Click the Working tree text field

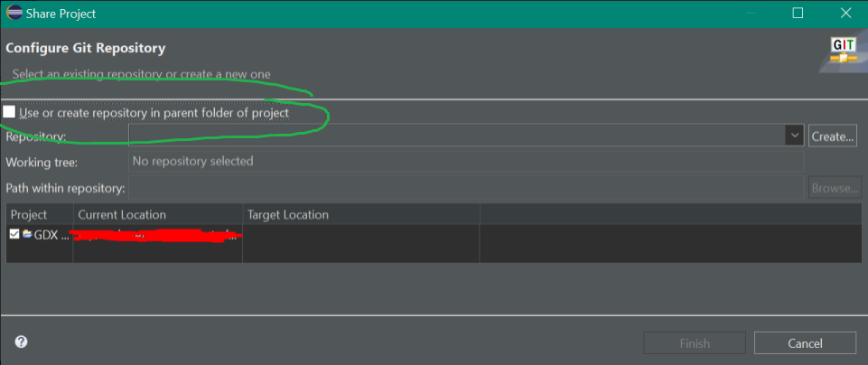[466, 162]
